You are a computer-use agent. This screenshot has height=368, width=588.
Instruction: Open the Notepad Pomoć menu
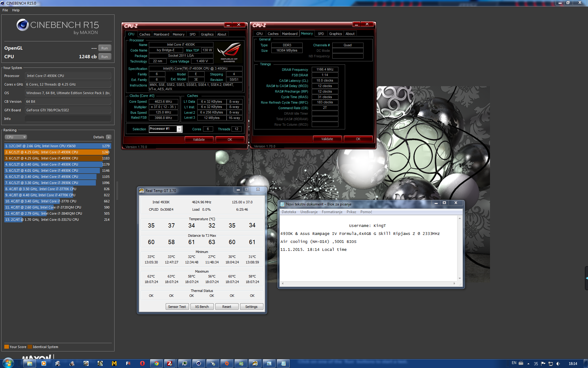coord(366,212)
